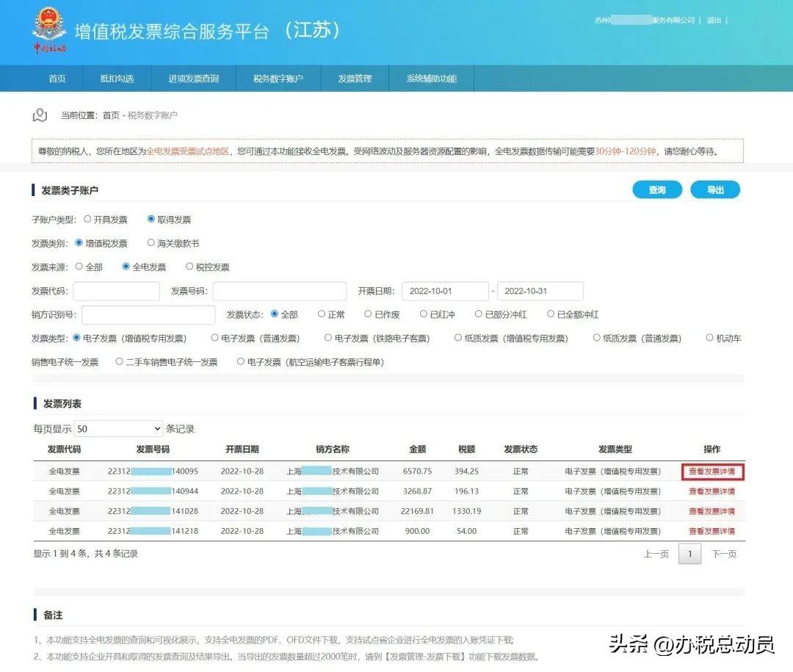Choose 海关缴款书 invoice category
Viewport: 793px width, 672px height.
151,243
